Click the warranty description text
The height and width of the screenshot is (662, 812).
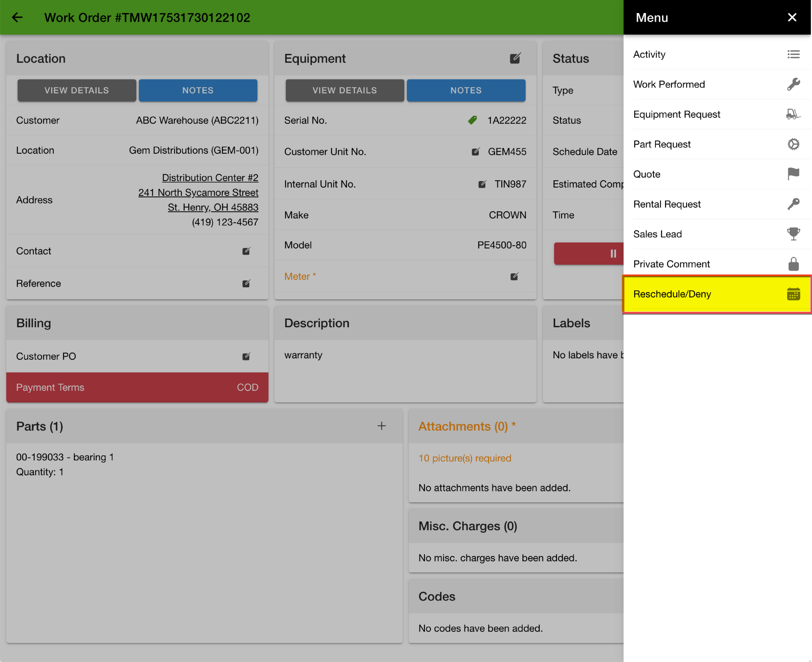[x=303, y=355]
